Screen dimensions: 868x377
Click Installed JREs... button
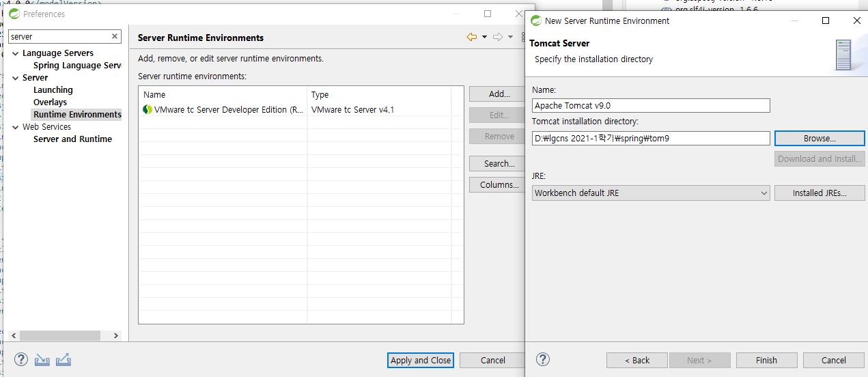820,193
